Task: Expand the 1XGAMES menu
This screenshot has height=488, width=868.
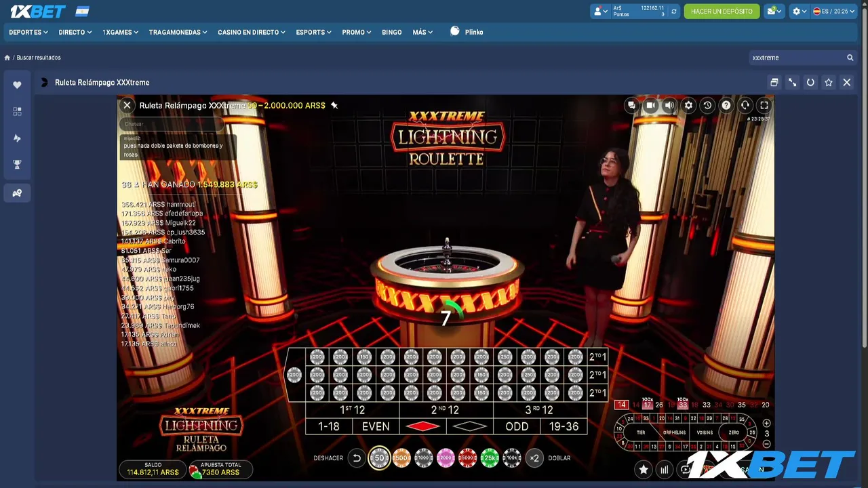Action: pos(121,32)
